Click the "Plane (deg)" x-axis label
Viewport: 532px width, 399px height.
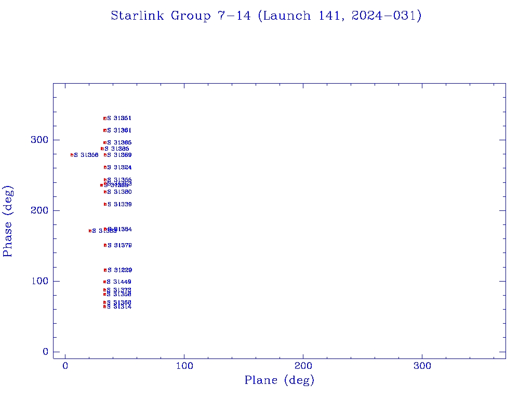coord(280,380)
